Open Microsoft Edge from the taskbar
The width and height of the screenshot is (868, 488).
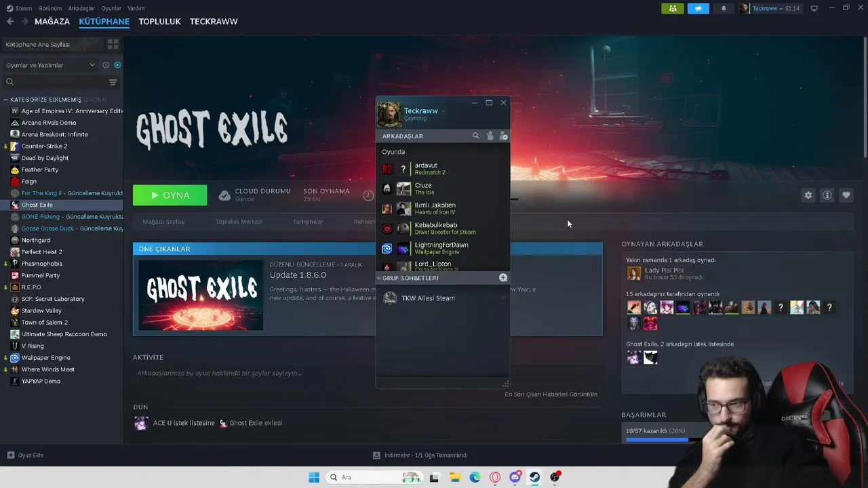pyautogui.click(x=475, y=477)
